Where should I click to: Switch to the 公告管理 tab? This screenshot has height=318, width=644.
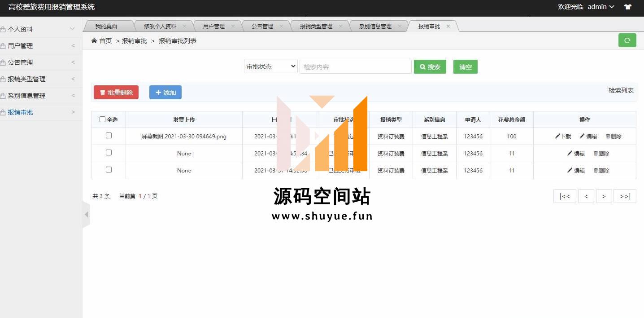point(262,26)
